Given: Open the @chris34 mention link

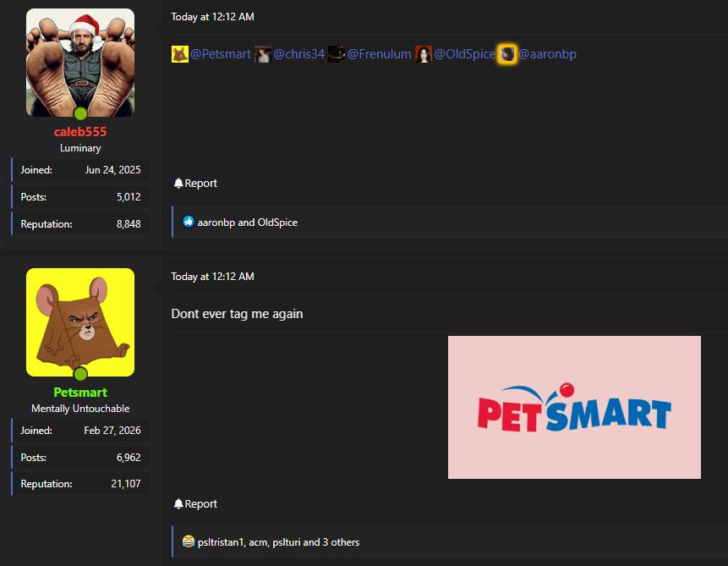Looking at the screenshot, I should coord(298,54).
